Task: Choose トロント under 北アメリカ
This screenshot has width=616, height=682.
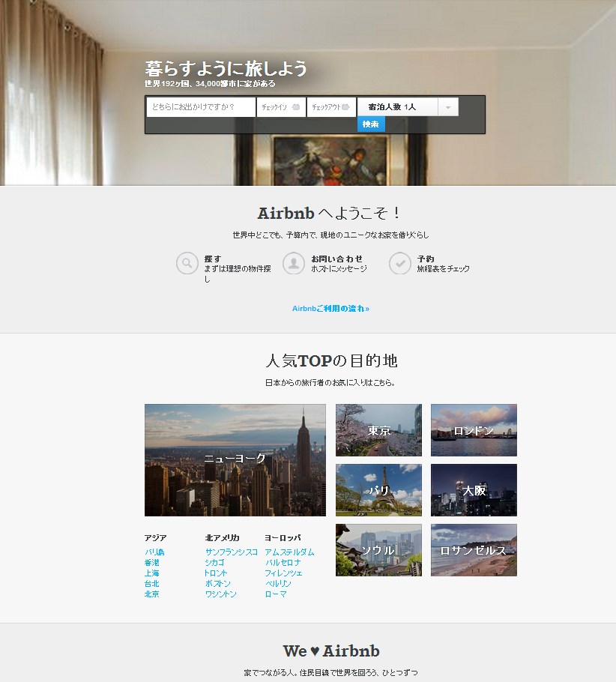Action: click(x=217, y=573)
